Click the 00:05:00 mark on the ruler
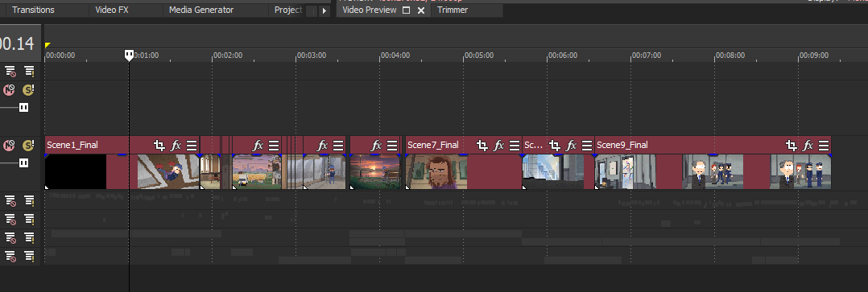Viewport: 868px width, 292px height. tap(479, 56)
